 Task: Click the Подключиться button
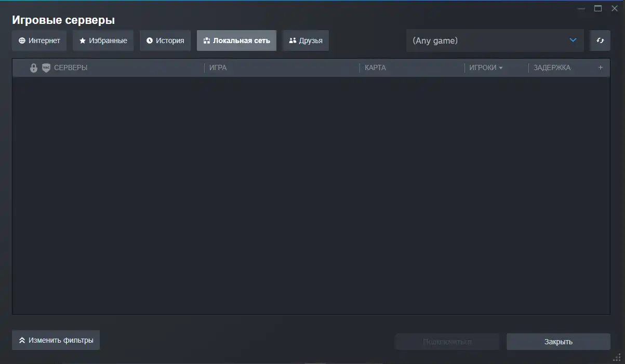tap(447, 342)
